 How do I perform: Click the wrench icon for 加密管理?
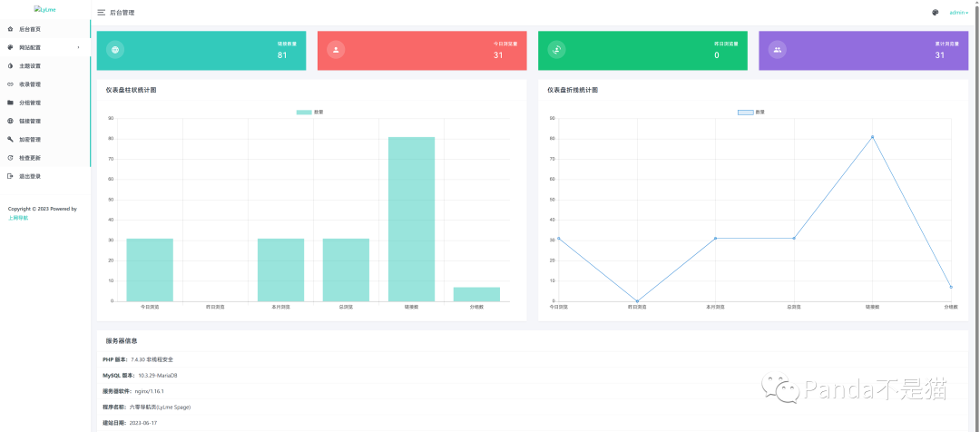[10, 140]
